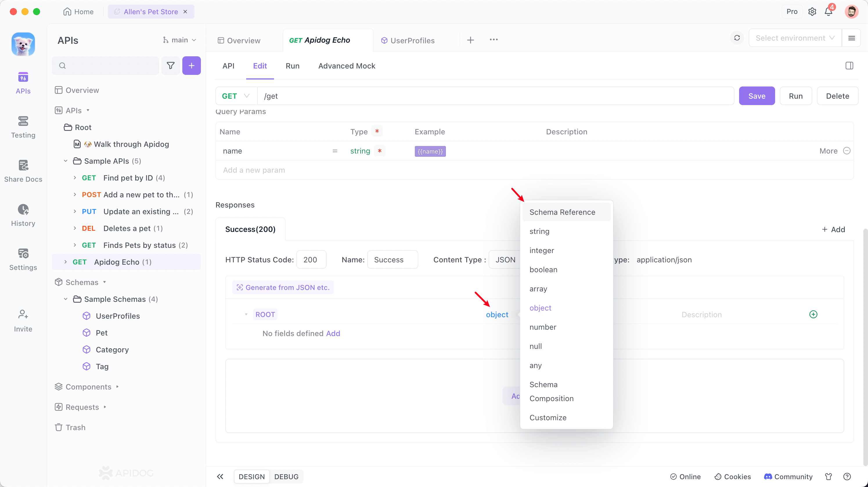Image resolution: width=868 pixels, height=487 pixels.
Task: Click Add link next to No fields defined
Action: point(333,333)
